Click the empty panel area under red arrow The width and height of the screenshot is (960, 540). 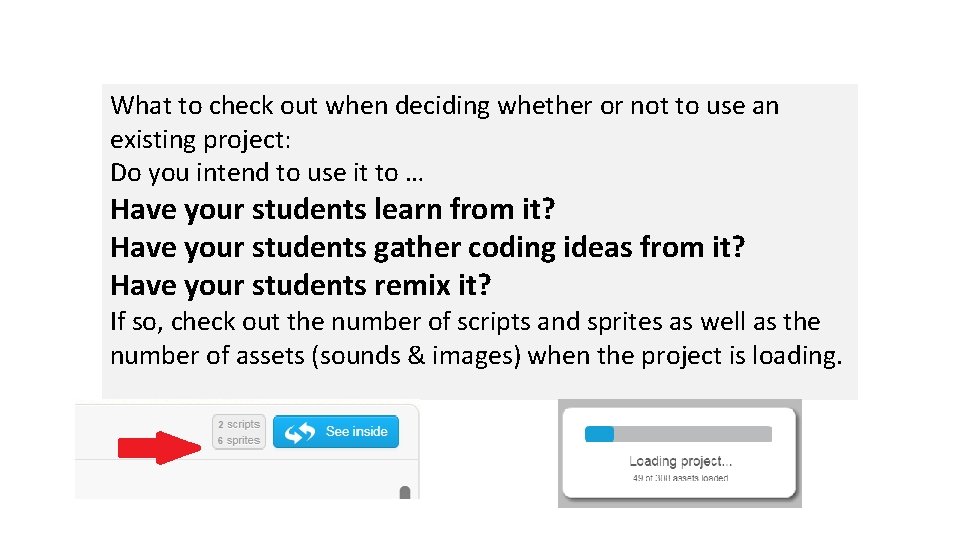pos(233,479)
